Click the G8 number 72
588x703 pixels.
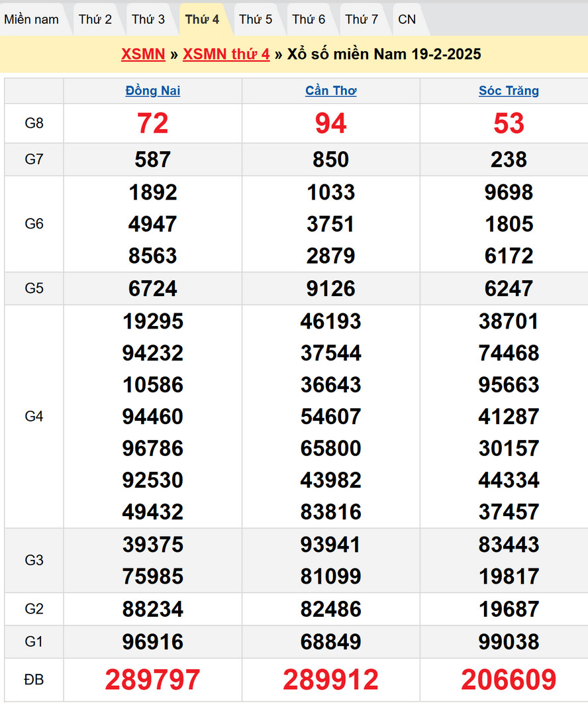(x=153, y=124)
